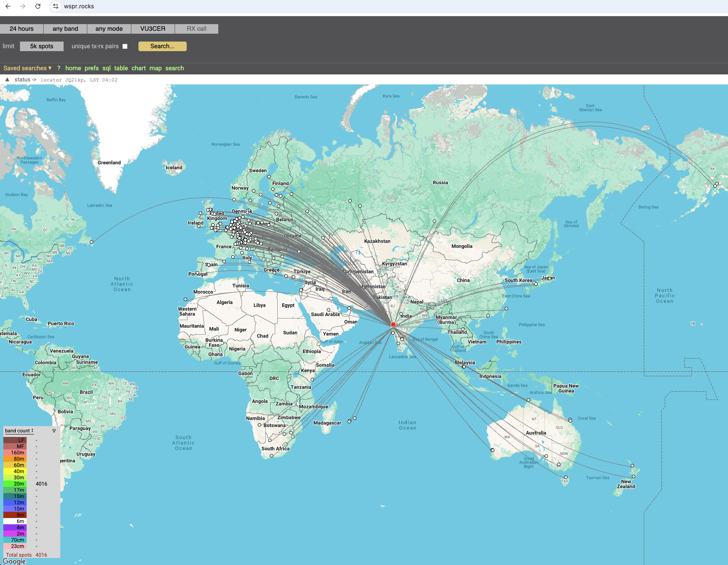Select the 40m band swatch
Viewport: 728px width, 565px height.
point(15,471)
